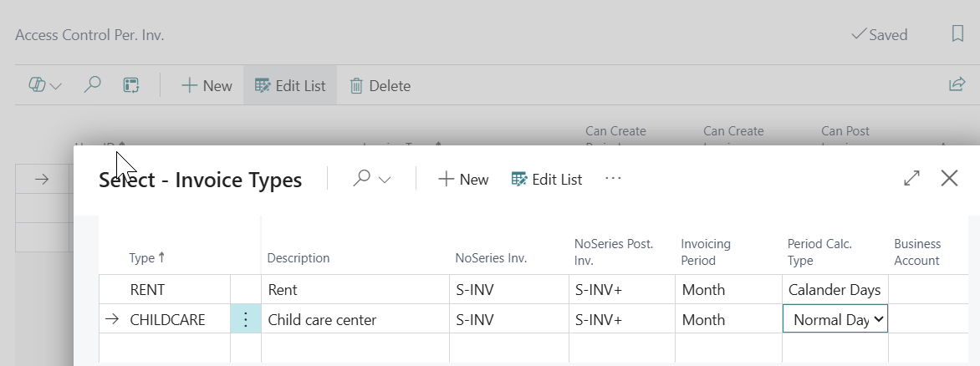Open the more options ellipsis menu
980x366 pixels.
coord(613,179)
